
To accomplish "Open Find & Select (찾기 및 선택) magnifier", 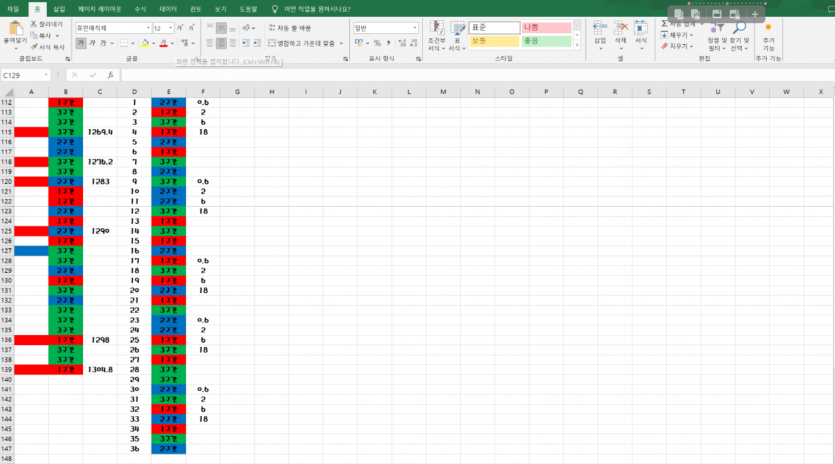I will (x=739, y=36).
